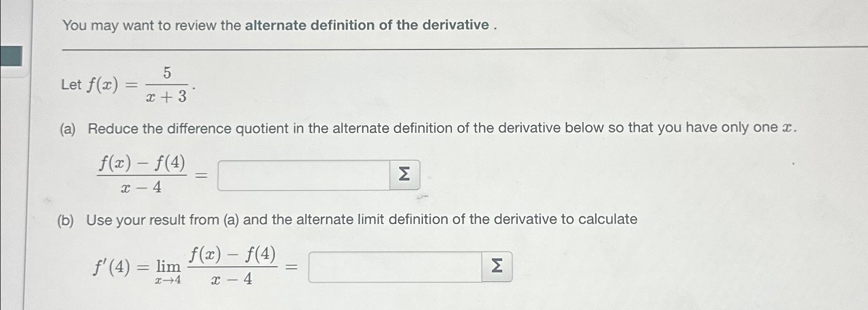
Task: Click the part (b) instruction line
Action: point(348,220)
